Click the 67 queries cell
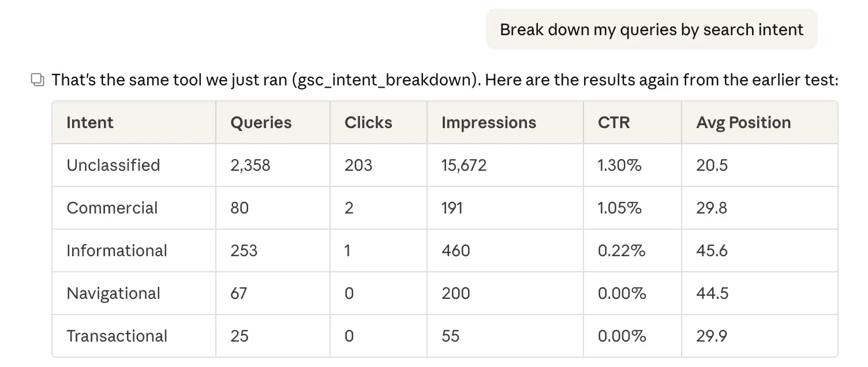 pyautogui.click(x=238, y=293)
